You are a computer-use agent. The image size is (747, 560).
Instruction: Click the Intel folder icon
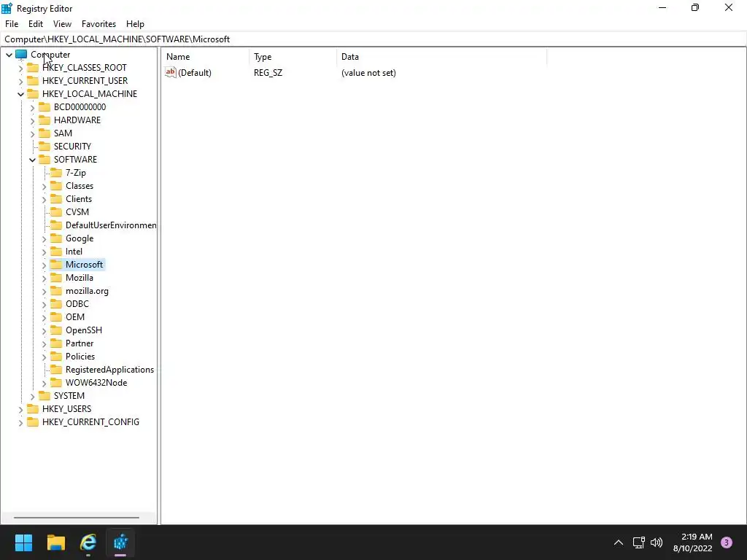(56, 251)
